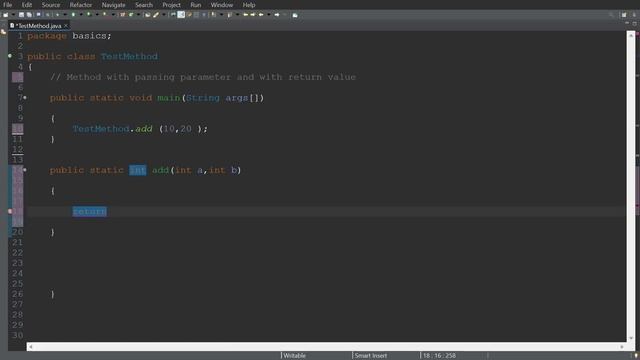This screenshot has width=640, height=360.
Task: Click the Pin Editor toolbar icon
Action: pyautogui.click(x=295, y=15)
